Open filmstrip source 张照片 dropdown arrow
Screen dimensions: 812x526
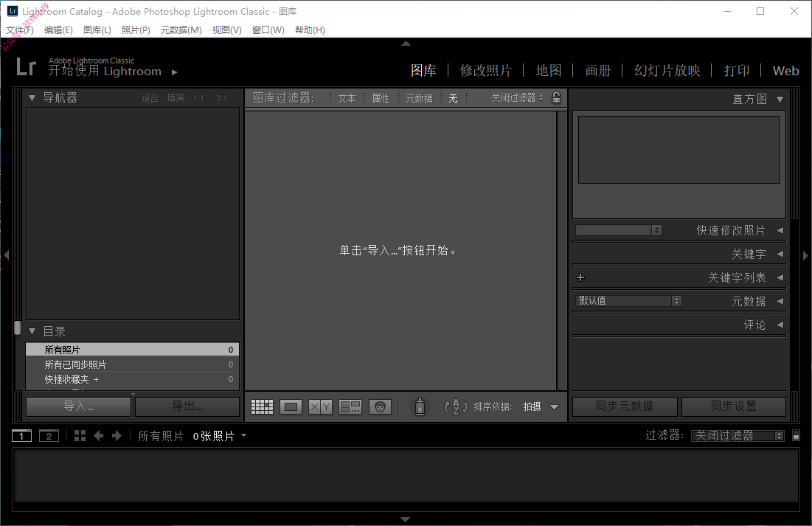point(243,435)
